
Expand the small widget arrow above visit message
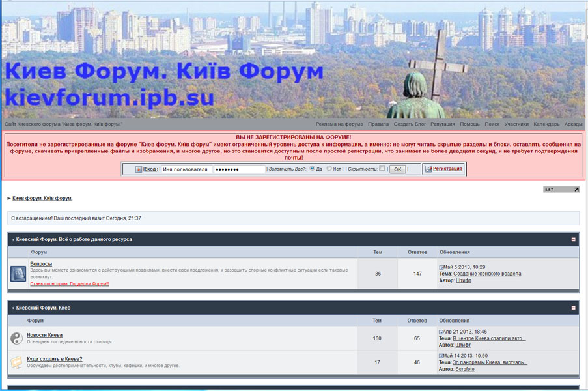click(x=576, y=190)
